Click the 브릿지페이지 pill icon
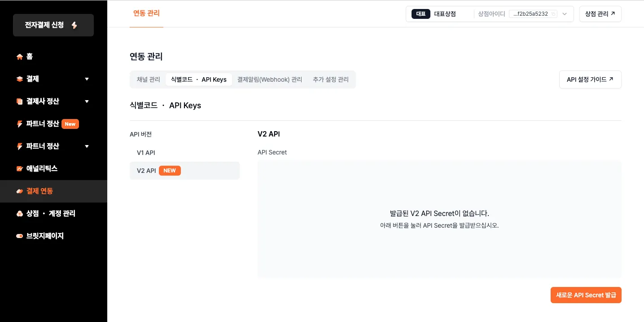 [x=19, y=236]
